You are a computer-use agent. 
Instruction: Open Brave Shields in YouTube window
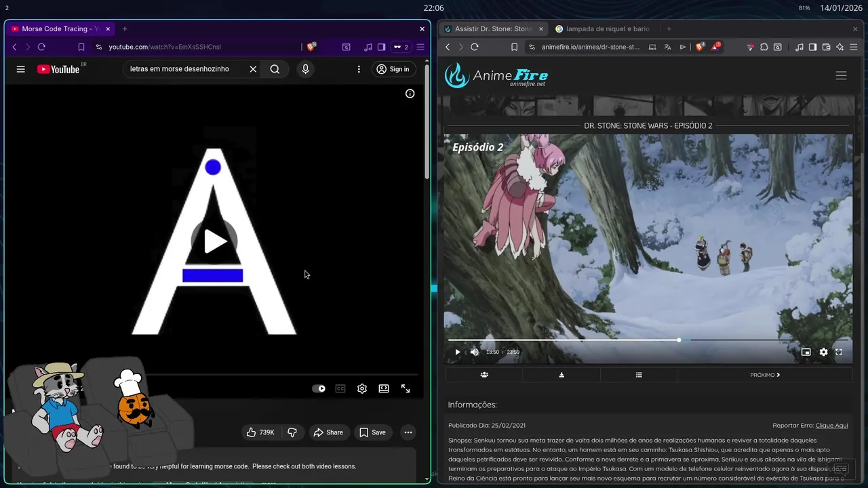(x=311, y=47)
